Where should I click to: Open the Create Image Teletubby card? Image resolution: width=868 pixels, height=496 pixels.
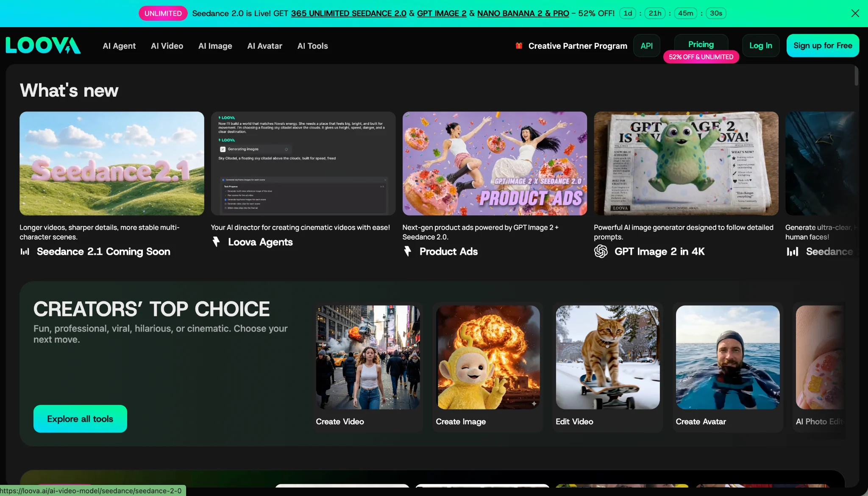(x=488, y=357)
